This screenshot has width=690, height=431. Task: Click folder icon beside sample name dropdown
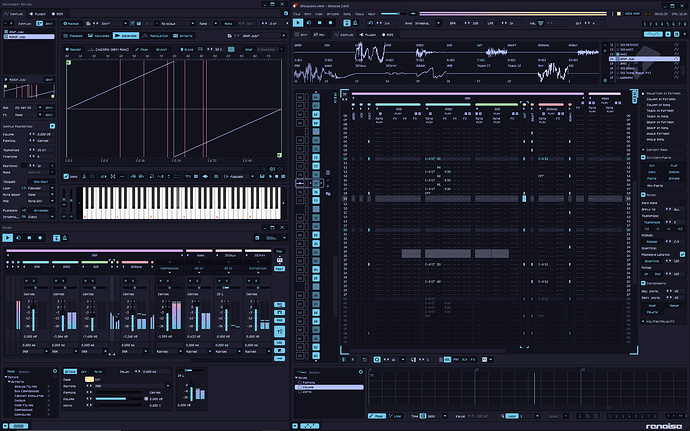pyautogui.click(x=229, y=36)
